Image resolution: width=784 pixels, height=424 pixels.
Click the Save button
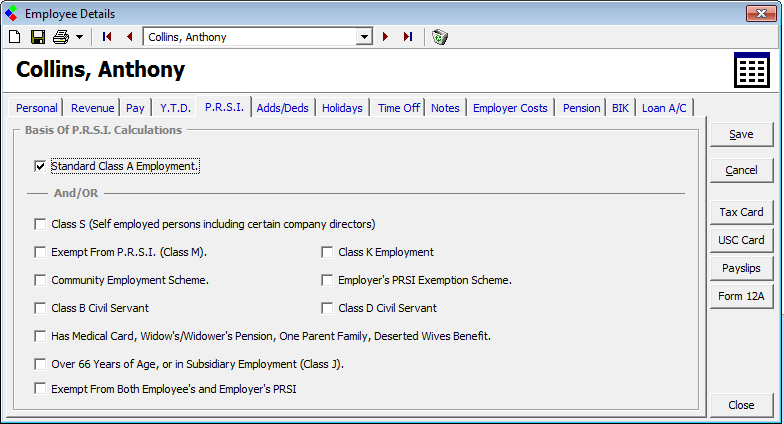click(742, 134)
